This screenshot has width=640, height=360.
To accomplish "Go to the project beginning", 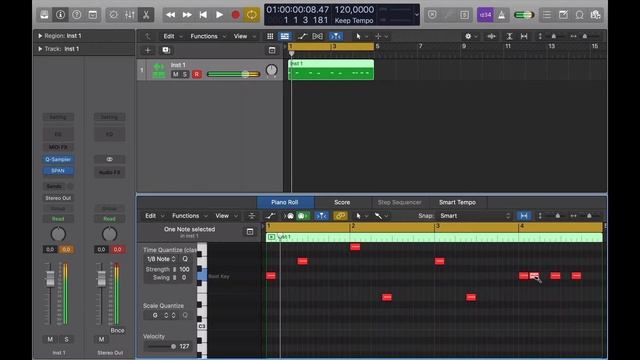I will [203, 15].
